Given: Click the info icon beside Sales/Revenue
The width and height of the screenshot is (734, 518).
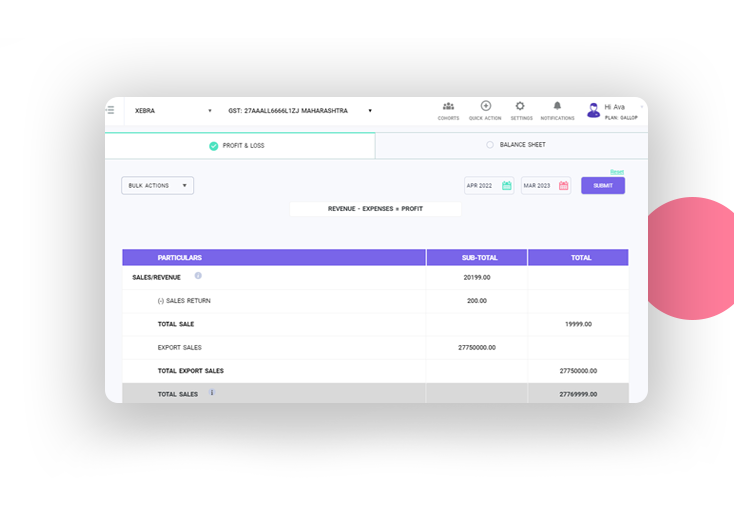Looking at the screenshot, I should [198, 276].
